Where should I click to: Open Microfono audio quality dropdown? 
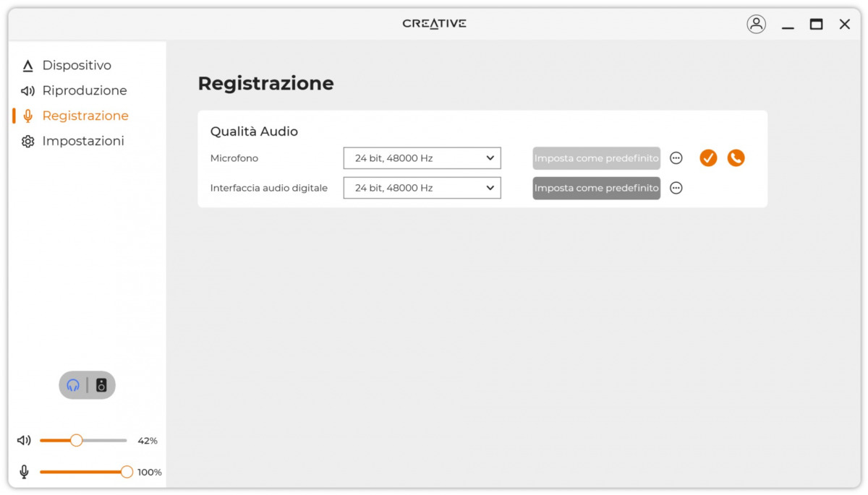point(422,158)
